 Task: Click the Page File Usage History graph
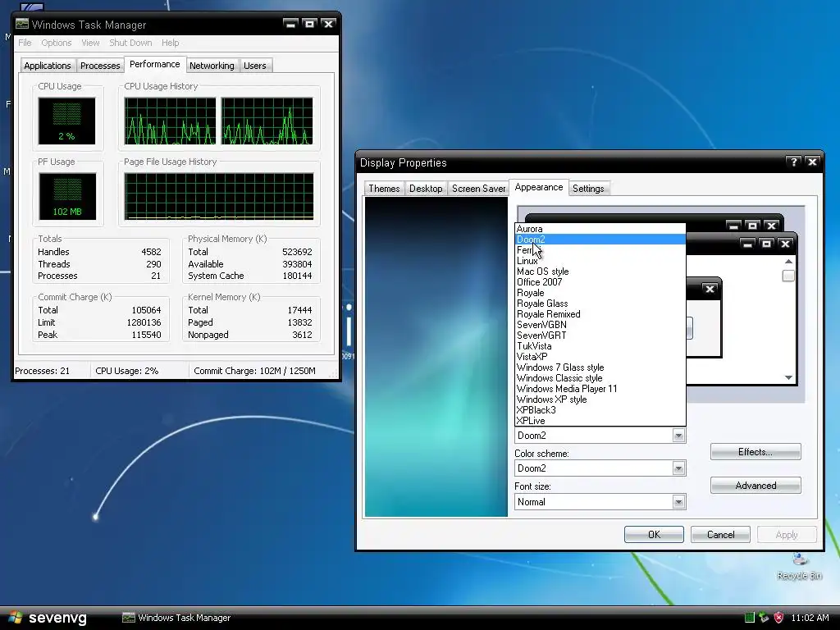218,197
